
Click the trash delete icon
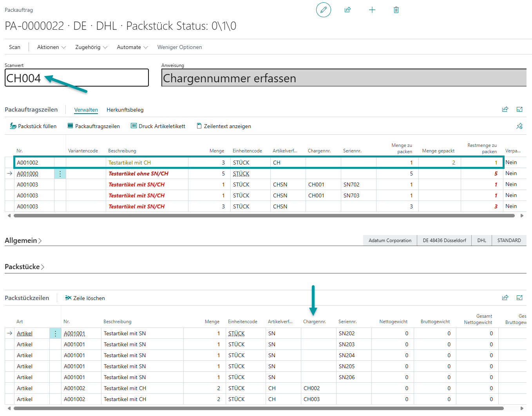396,10
